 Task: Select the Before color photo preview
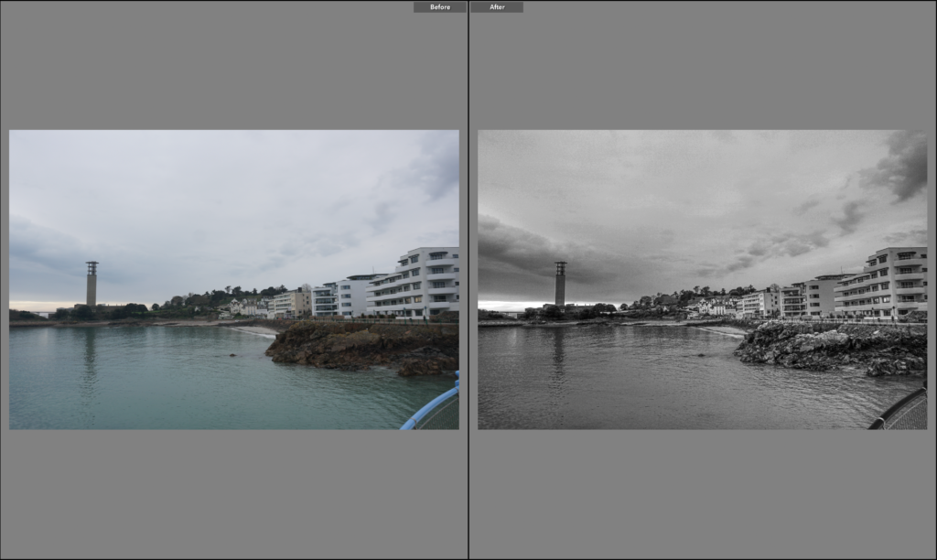(234, 280)
